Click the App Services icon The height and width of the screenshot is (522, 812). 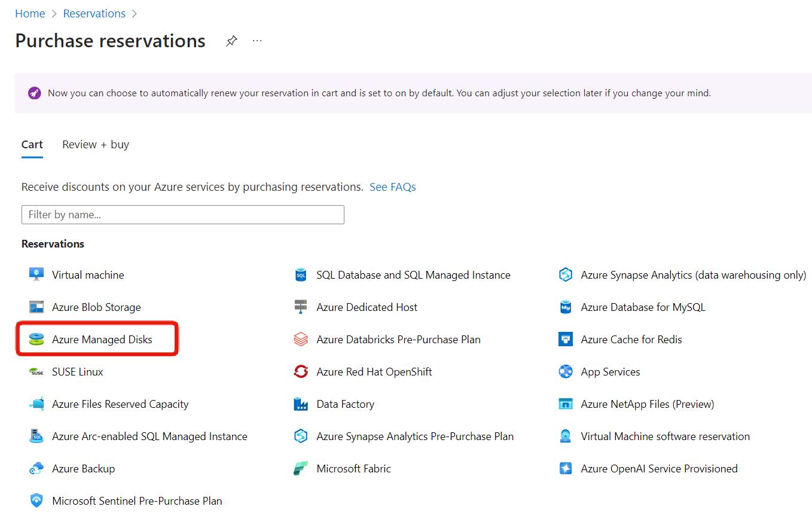[x=566, y=371]
